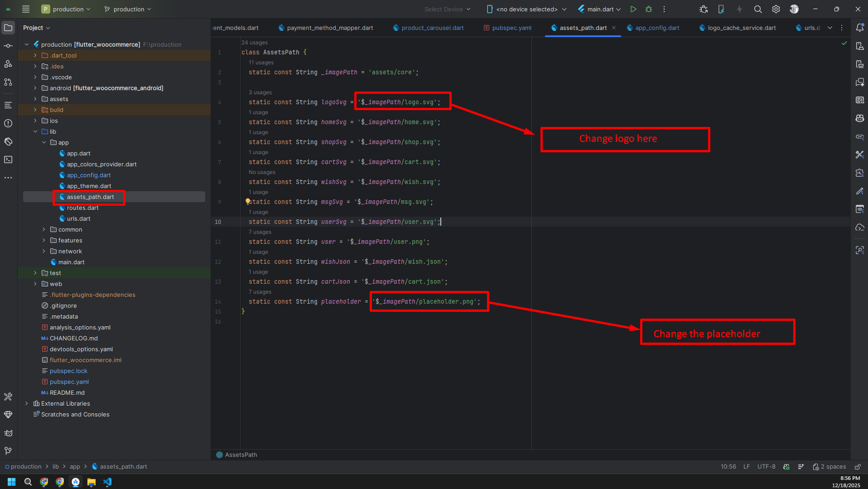
Task: Run main.dart with the green play button
Action: coord(633,9)
